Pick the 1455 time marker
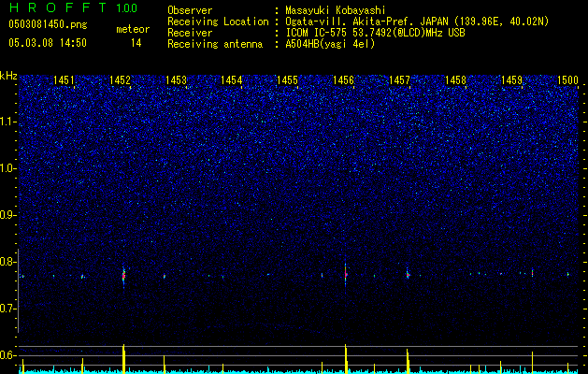This screenshot has height=374, width=588. (x=287, y=79)
